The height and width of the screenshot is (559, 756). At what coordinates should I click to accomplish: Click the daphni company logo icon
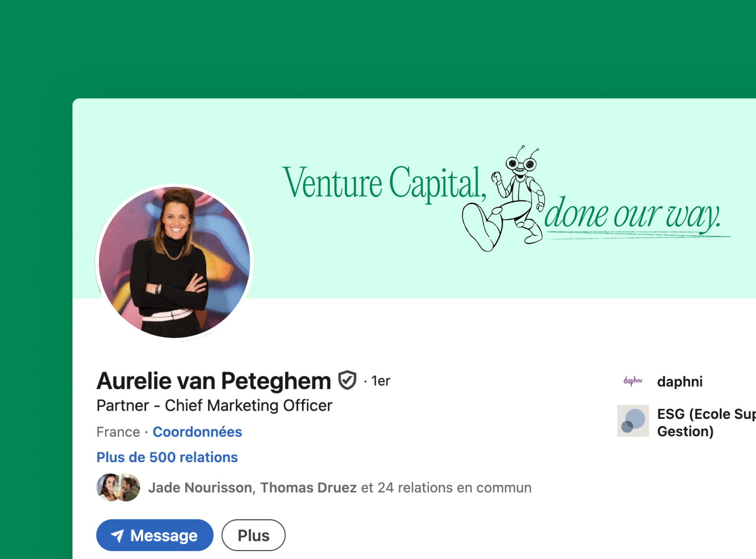(633, 381)
